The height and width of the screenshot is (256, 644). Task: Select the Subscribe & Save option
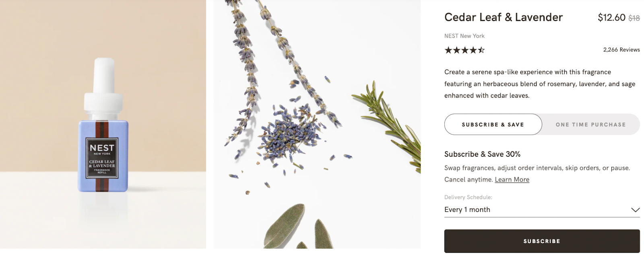[493, 124]
